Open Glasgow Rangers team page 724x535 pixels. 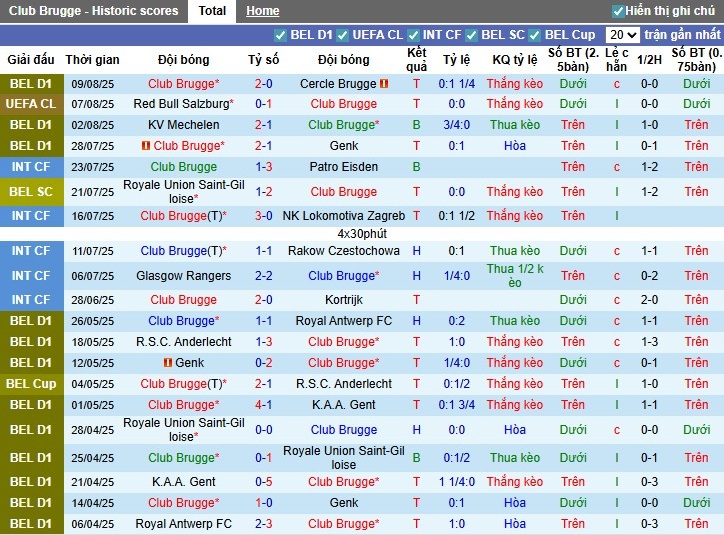coord(183,276)
